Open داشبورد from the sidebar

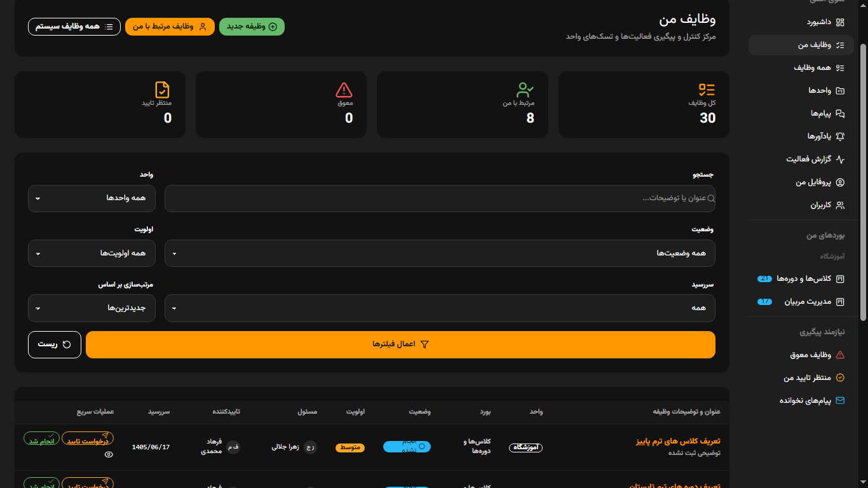(x=801, y=22)
